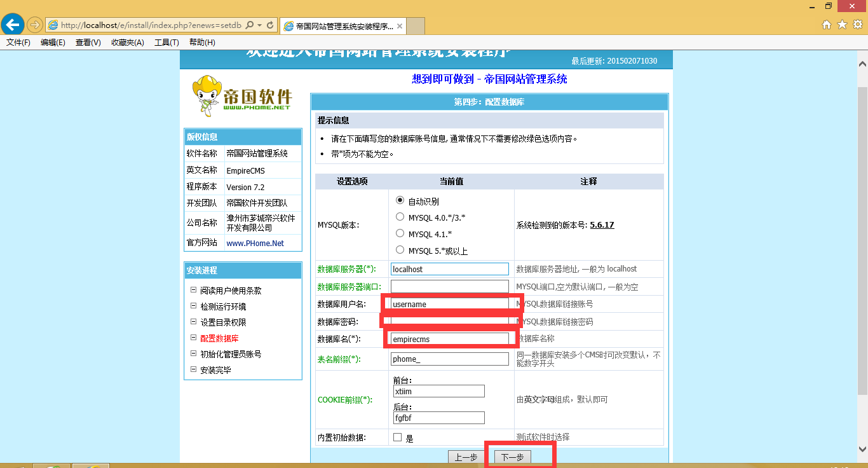Click the page scrollbar up arrow
868x468 pixels.
862,64
